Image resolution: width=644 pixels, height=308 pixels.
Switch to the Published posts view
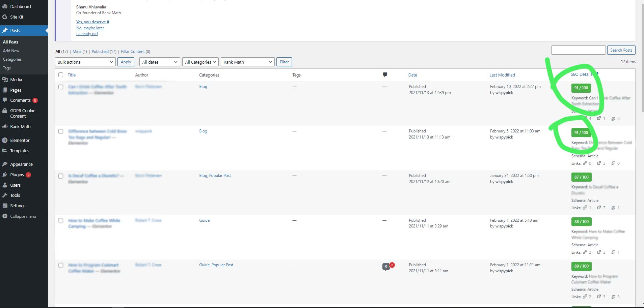tap(101, 51)
